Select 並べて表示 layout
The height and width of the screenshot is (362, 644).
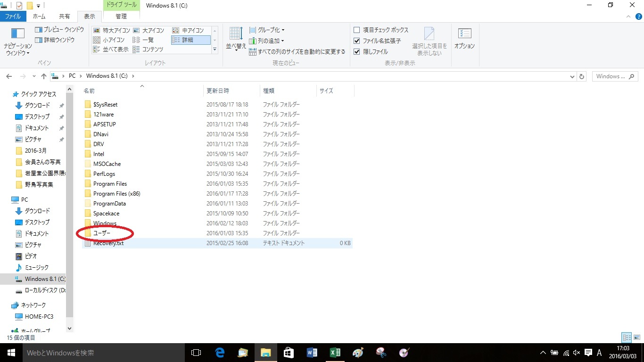pos(111,49)
